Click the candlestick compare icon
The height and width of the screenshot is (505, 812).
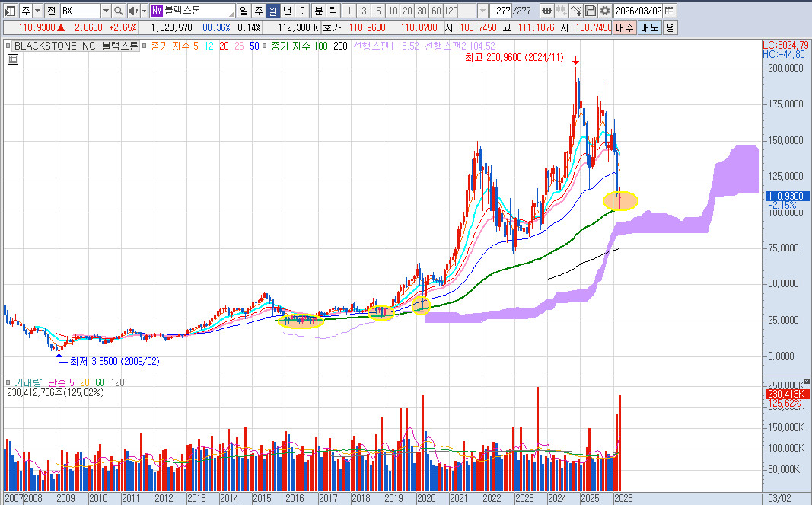pos(561,11)
